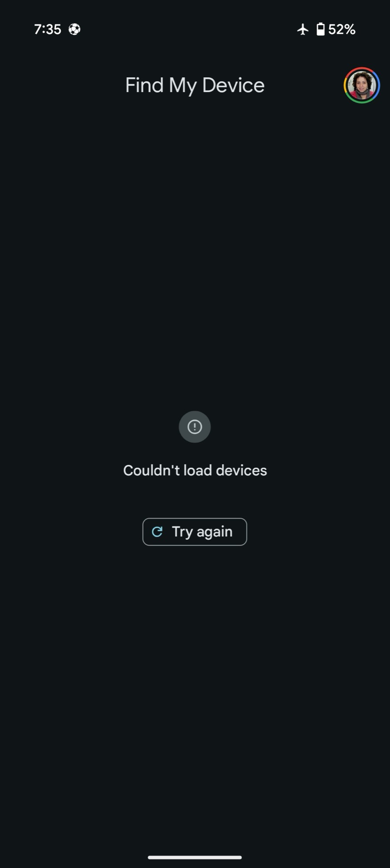Click the battery status icon
Screen dimensions: 390x868
coord(321,29)
